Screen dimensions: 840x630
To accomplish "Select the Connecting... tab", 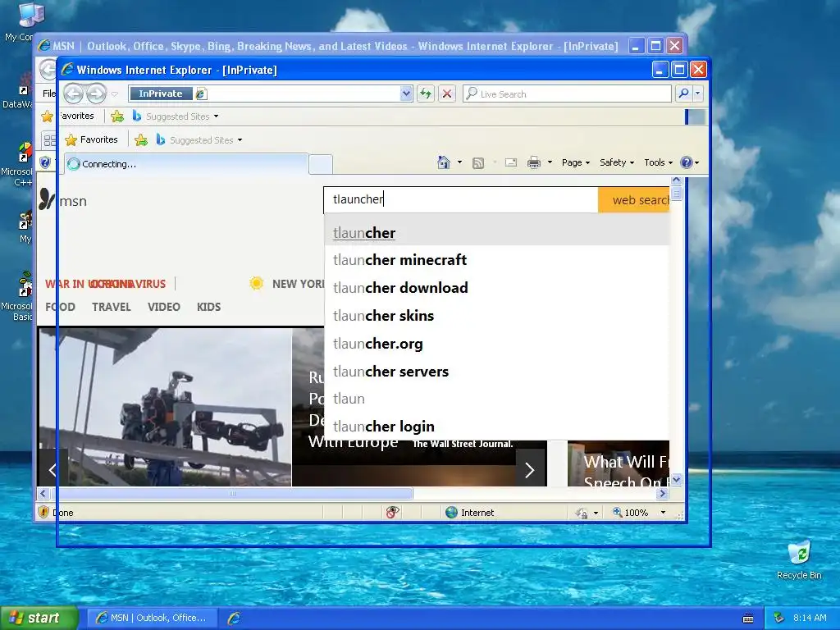I will [x=186, y=164].
